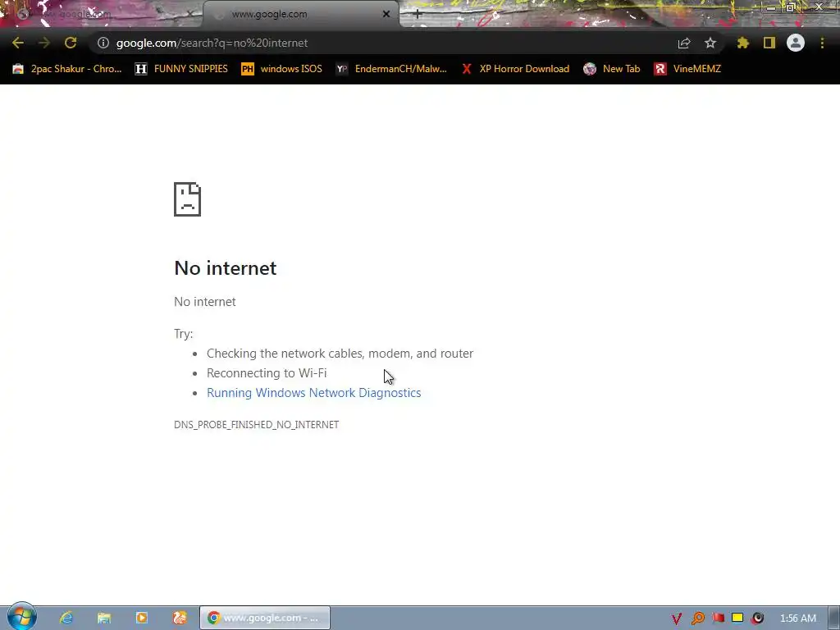The width and height of the screenshot is (840, 630).
Task: Open the Extensions puzzle icon
Action: (743, 43)
